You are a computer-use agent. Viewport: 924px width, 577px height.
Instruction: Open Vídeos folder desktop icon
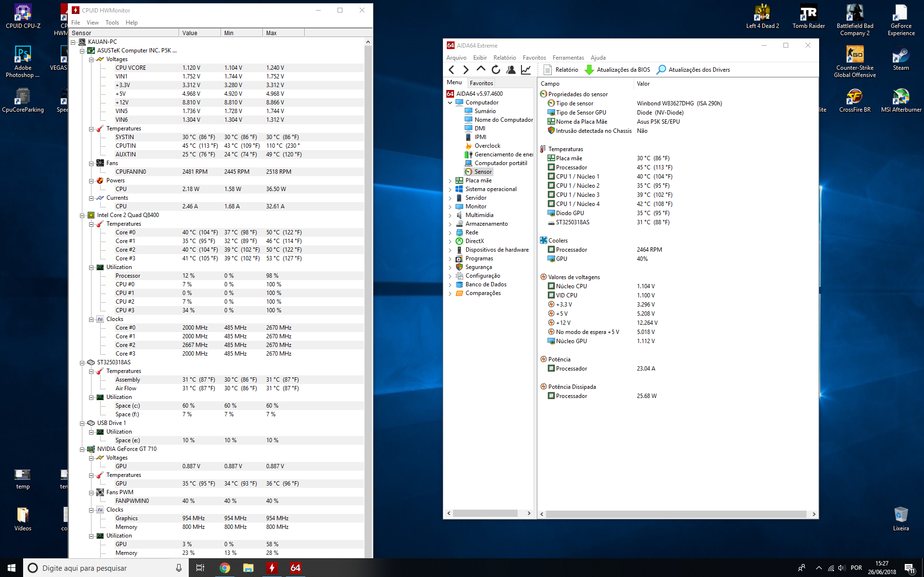pos(23,518)
